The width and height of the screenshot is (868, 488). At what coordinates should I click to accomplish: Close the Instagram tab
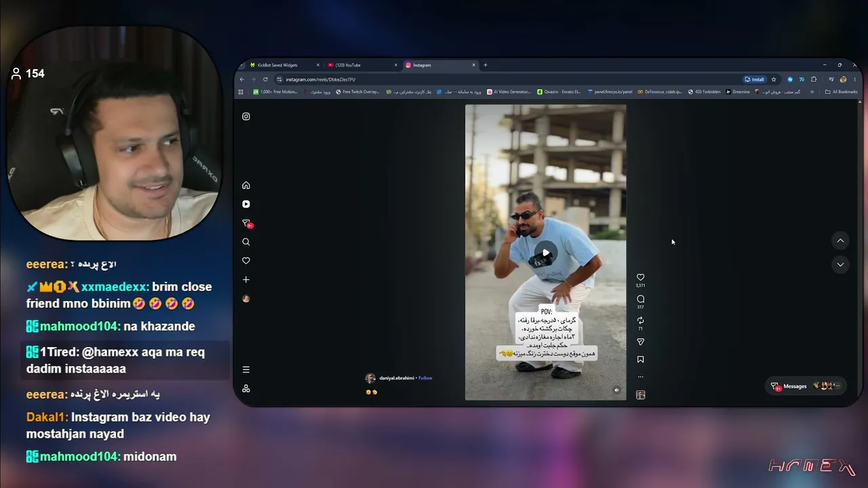point(474,65)
